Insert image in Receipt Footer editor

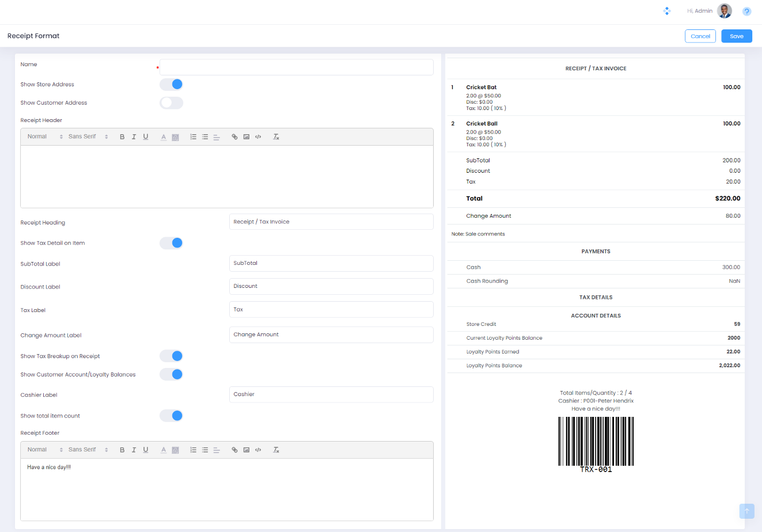point(247,450)
